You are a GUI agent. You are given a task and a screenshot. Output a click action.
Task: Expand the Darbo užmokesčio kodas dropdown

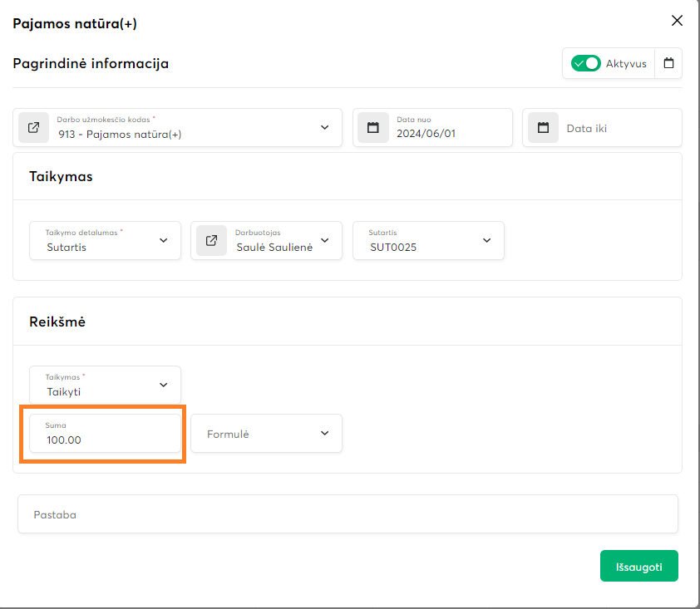(x=324, y=128)
